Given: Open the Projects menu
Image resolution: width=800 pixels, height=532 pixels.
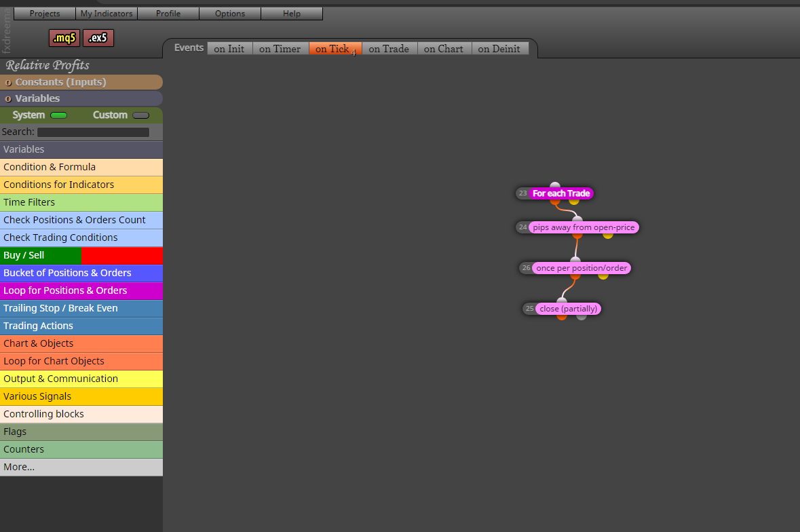Looking at the screenshot, I should (x=44, y=14).
